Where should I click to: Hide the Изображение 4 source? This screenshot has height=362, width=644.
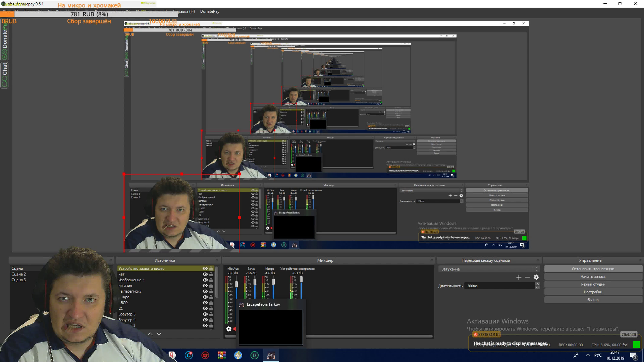point(205,280)
